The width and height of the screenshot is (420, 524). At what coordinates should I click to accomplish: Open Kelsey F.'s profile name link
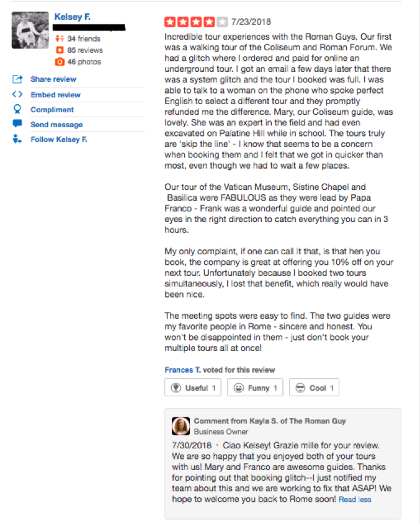point(72,17)
